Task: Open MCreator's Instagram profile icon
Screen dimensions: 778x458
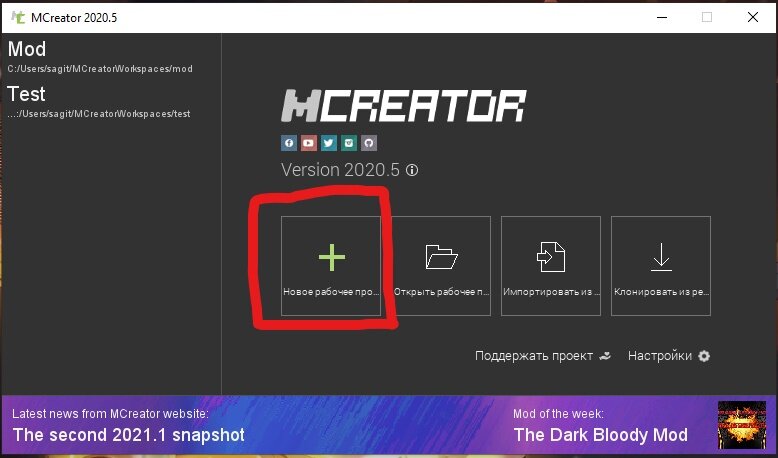Action: point(349,143)
